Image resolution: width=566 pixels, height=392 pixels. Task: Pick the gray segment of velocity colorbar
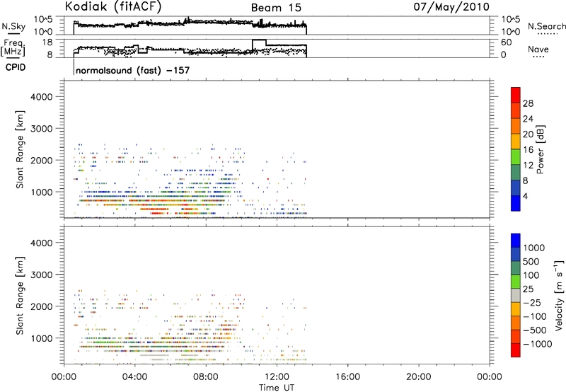pyautogui.click(x=516, y=295)
